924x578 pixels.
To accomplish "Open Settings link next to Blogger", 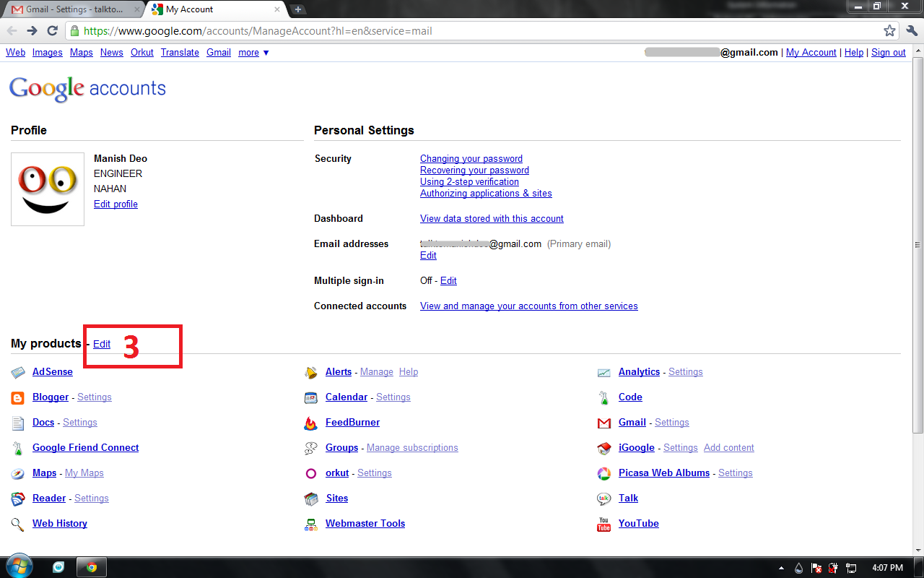I will coord(95,397).
